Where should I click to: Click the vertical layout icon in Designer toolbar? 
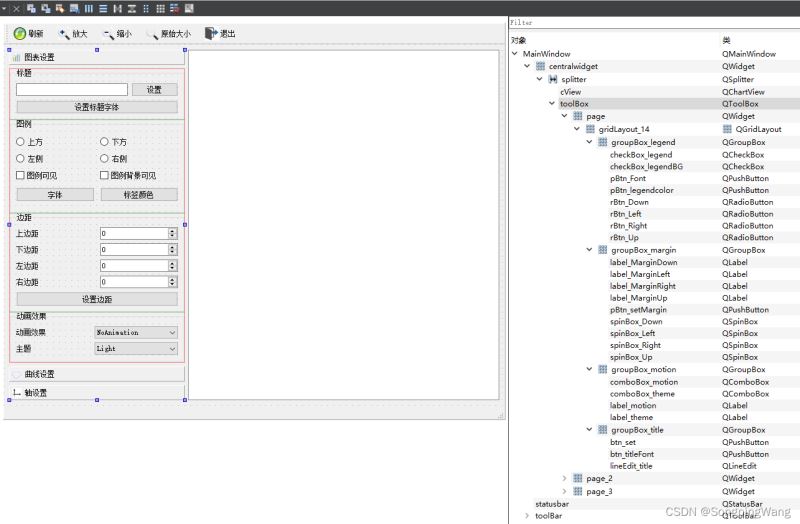point(103,8)
